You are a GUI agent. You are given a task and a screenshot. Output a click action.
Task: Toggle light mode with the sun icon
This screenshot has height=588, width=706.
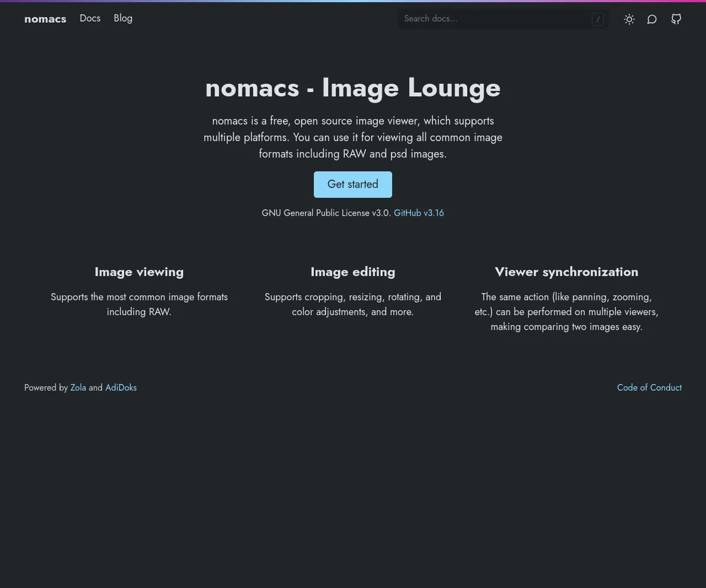click(x=629, y=19)
